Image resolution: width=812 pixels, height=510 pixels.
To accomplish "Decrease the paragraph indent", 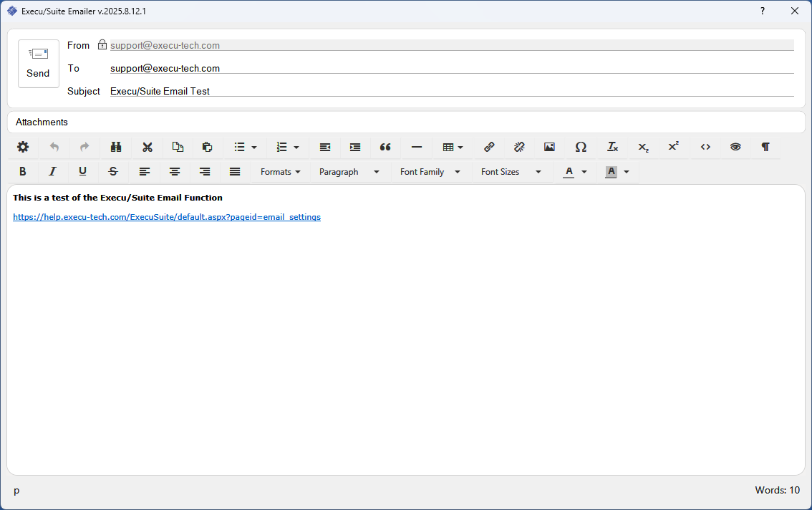I will [x=324, y=147].
